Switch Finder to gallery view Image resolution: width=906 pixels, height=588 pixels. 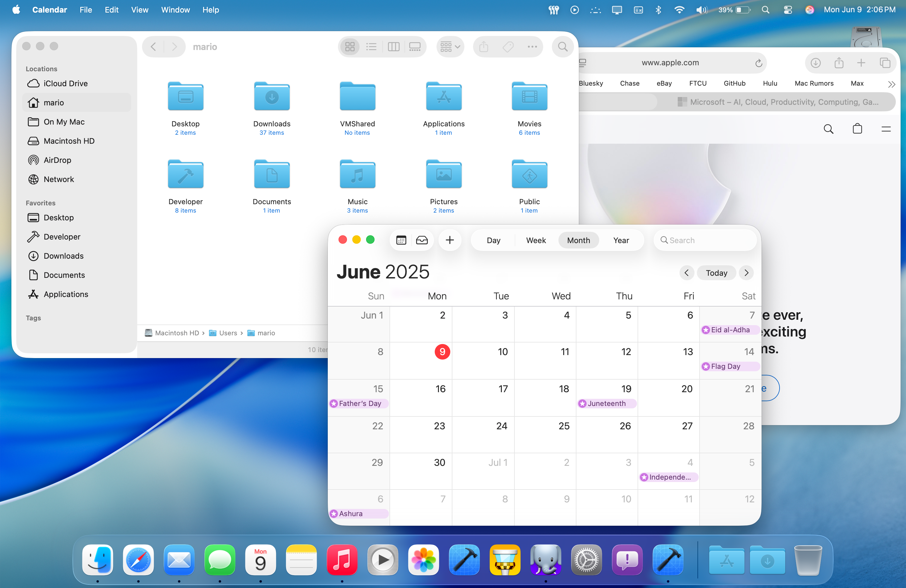pos(415,47)
